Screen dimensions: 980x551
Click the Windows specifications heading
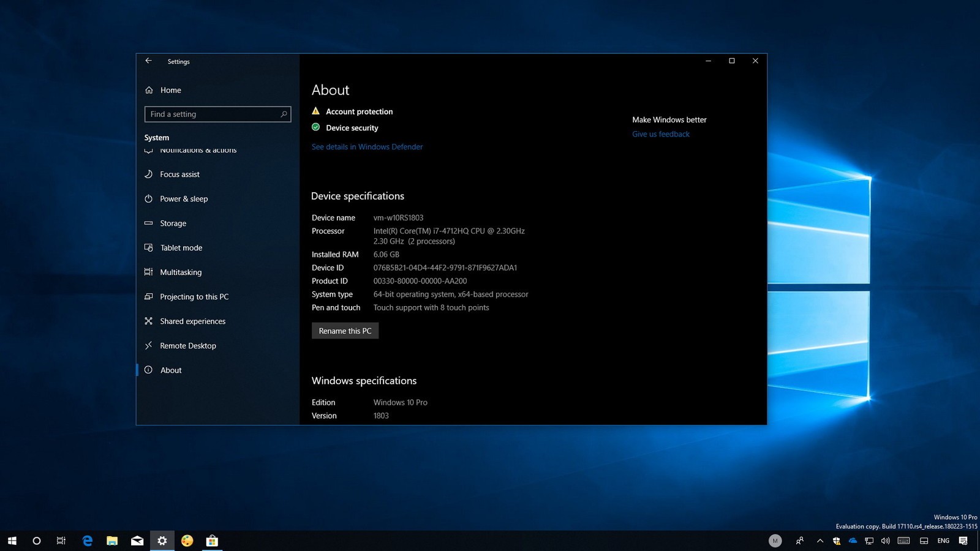click(x=364, y=381)
